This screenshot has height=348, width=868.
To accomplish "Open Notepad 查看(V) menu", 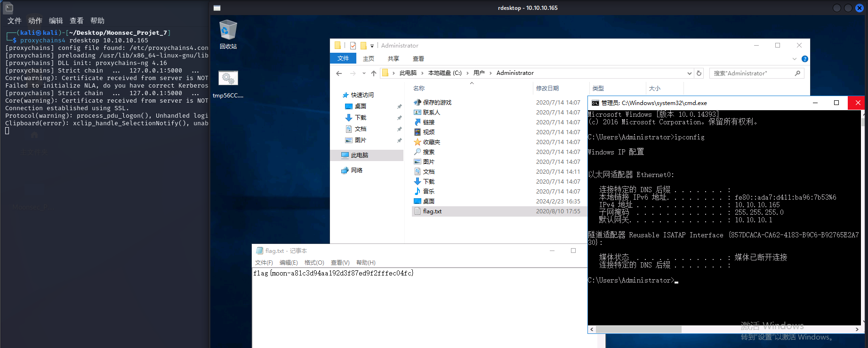I will (340, 263).
